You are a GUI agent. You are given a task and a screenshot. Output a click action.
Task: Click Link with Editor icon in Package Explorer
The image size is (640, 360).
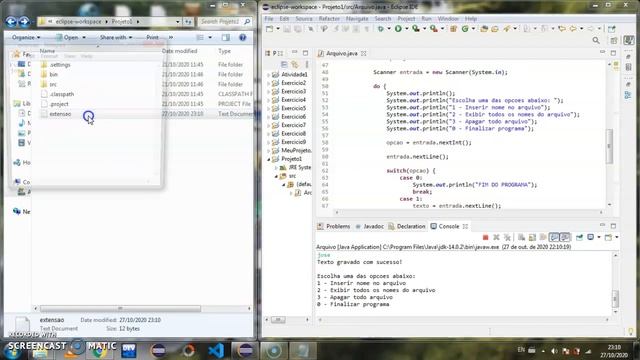point(294,64)
